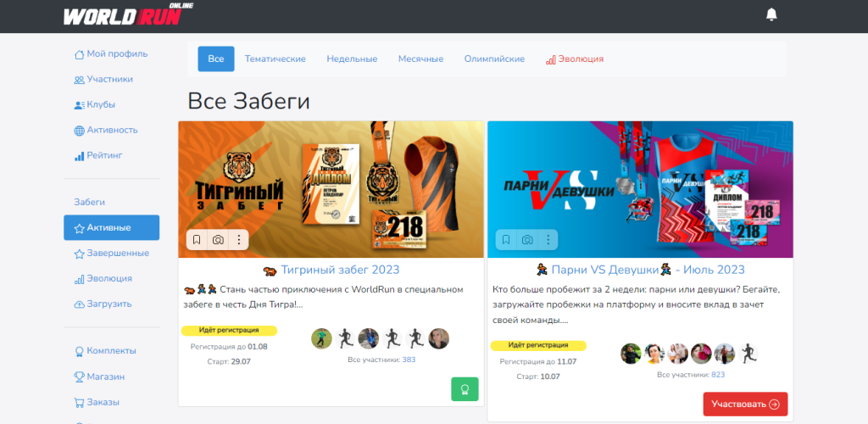Image resolution: width=868 pixels, height=424 pixels.
Task: Click camera icon on Парни VS Девушки card
Action: pyautogui.click(x=527, y=240)
